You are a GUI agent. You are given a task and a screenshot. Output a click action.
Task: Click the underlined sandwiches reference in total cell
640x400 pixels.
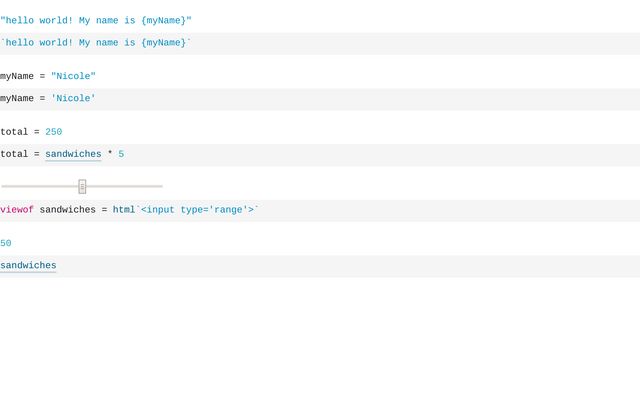coord(73,154)
